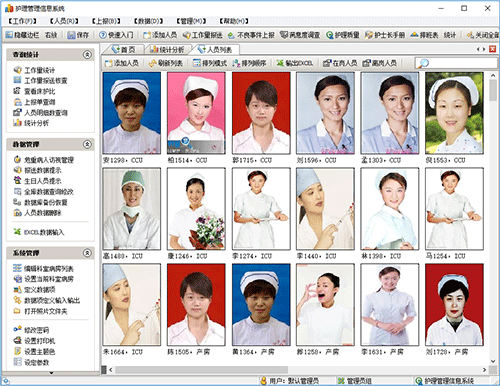500x386 pixels.
Task: Open the 人员(R) menu
Action: click(x=64, y=21)
